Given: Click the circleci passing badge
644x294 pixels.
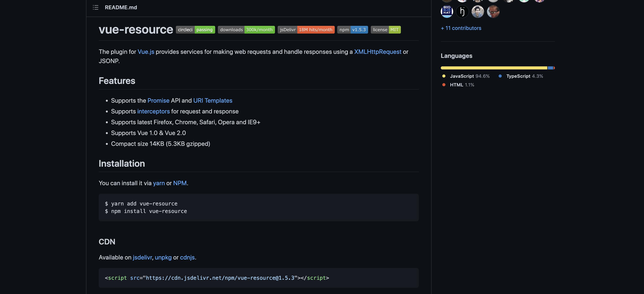Looking at the screenshot, I should tap(195, 30).
